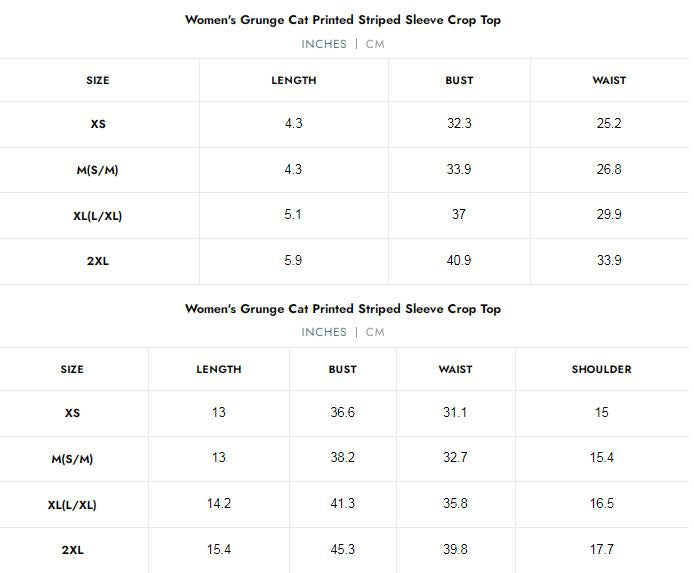
Task: Select the XL(L/XL) waist value 29.9
Action: point(609,215)
